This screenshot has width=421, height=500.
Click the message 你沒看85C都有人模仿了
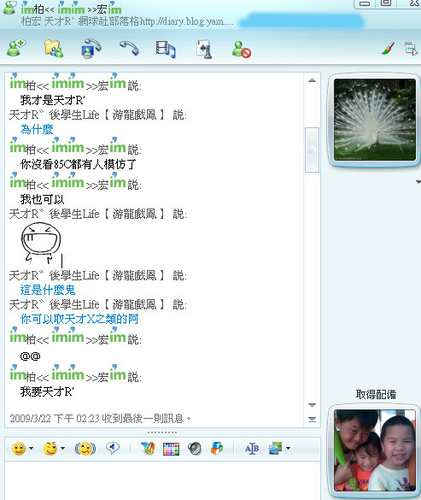[78, 164]
